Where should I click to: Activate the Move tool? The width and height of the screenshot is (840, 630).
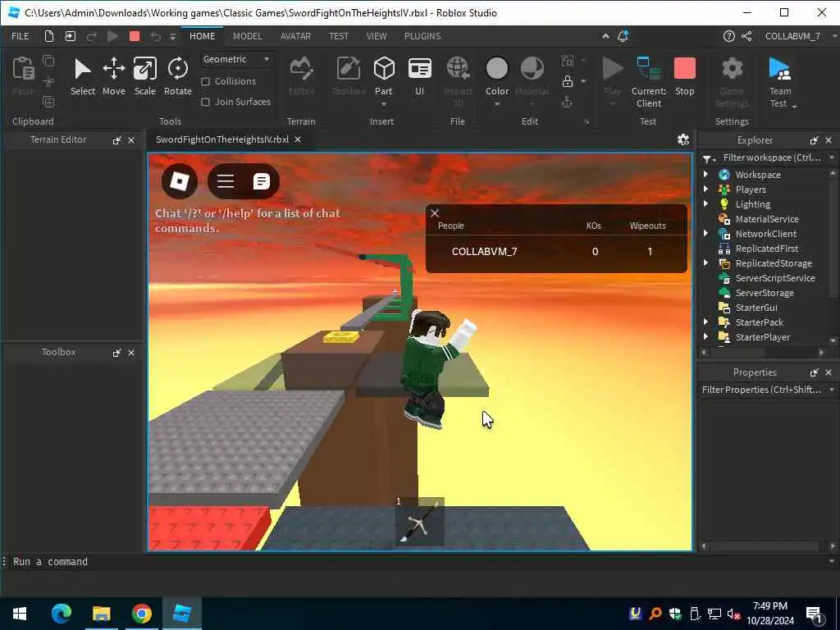click(x=113, y=77)
